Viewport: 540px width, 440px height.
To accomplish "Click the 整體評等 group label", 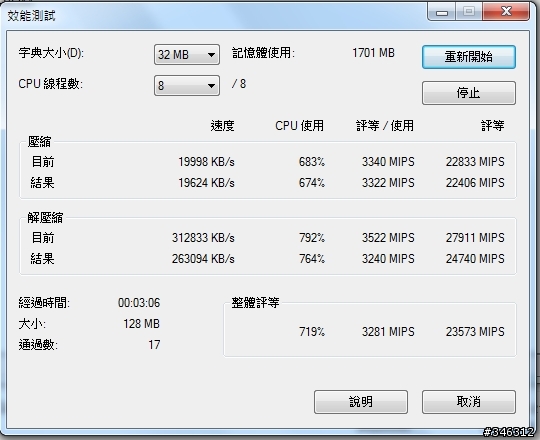I will 255,303.
